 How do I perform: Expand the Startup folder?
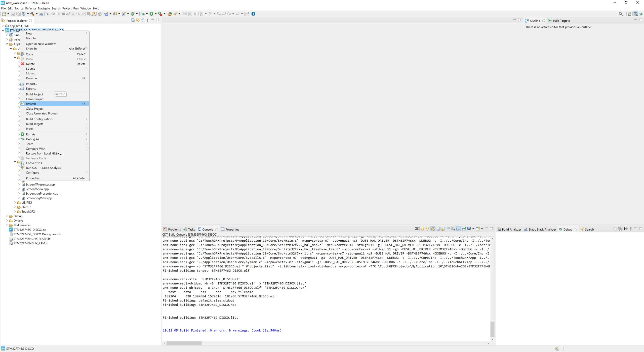click(15, 207)
